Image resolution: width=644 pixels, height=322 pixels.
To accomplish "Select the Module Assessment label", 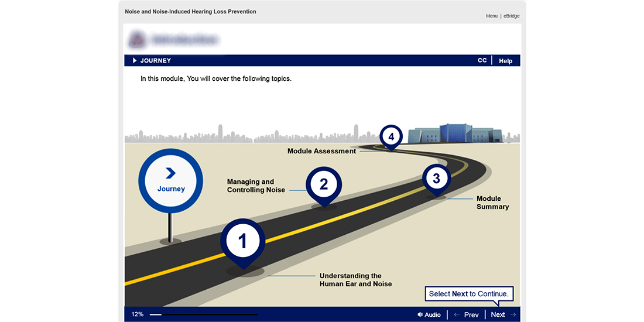I will tap(321, 151).
